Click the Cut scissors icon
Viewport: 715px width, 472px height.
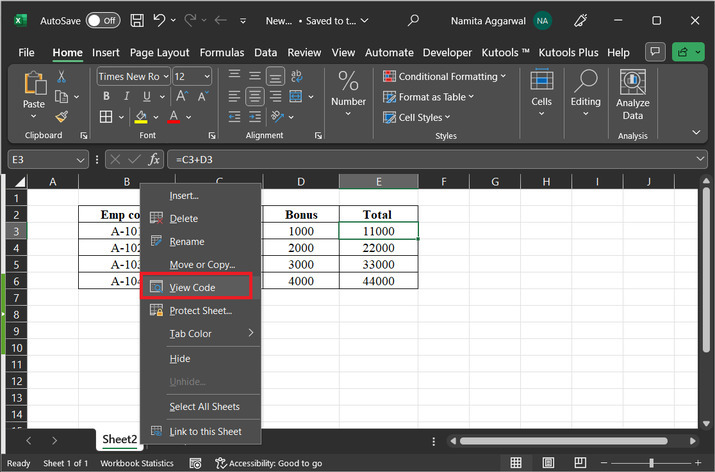(x=62, y=76)
